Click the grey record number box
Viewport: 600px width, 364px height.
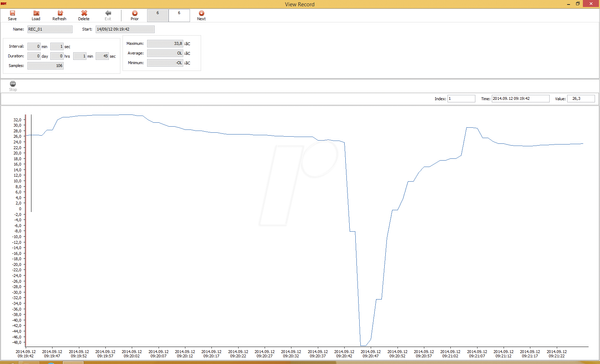point(157,15)
